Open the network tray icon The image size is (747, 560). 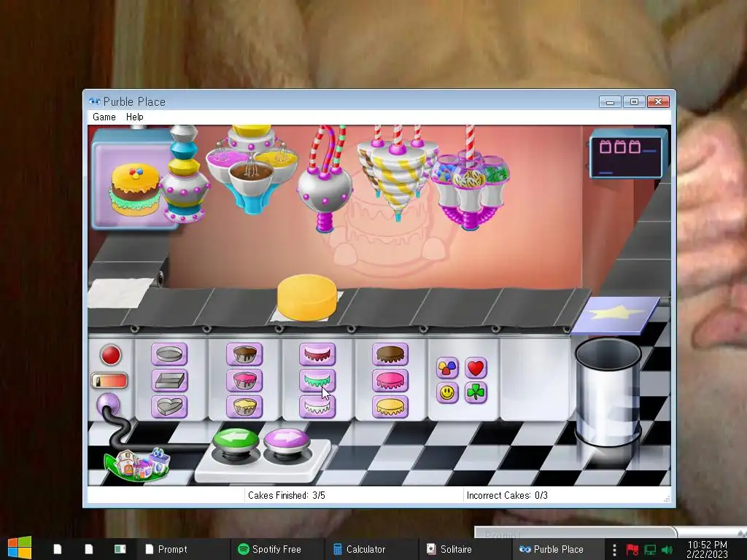650,550
